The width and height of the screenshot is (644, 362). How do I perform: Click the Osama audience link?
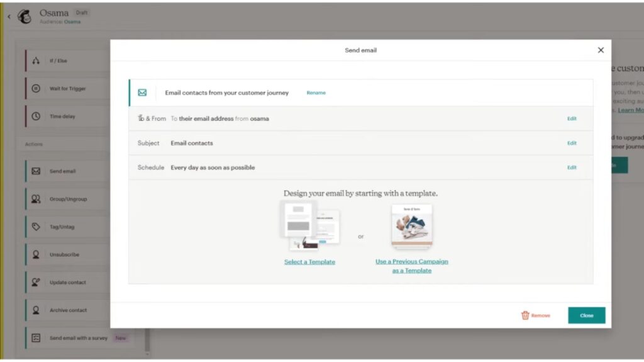pyautogui.click(x=72, y=22)
